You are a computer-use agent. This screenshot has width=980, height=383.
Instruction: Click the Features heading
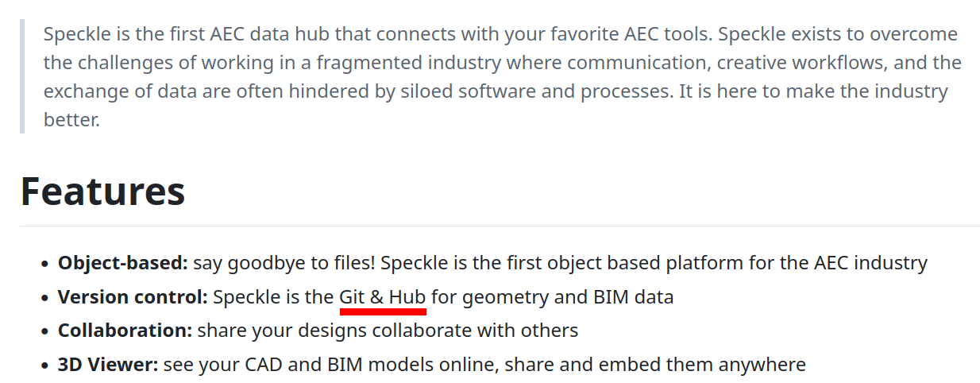point(102,191)
